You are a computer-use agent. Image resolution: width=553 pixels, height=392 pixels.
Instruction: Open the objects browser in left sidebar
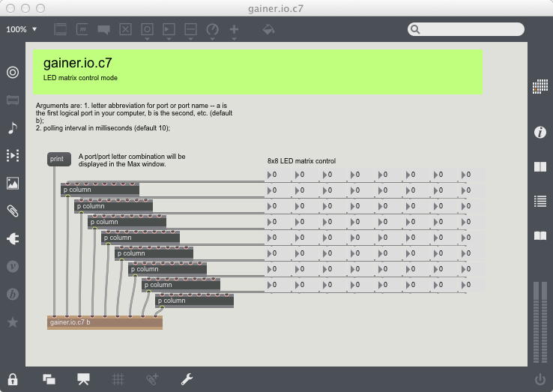point(13,73)
